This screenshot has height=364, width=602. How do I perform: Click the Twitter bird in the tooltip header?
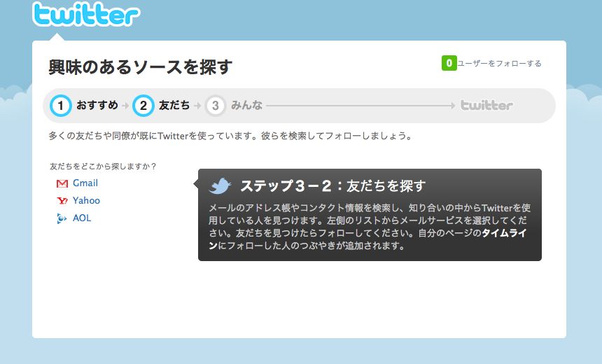(x=220, y=185)
